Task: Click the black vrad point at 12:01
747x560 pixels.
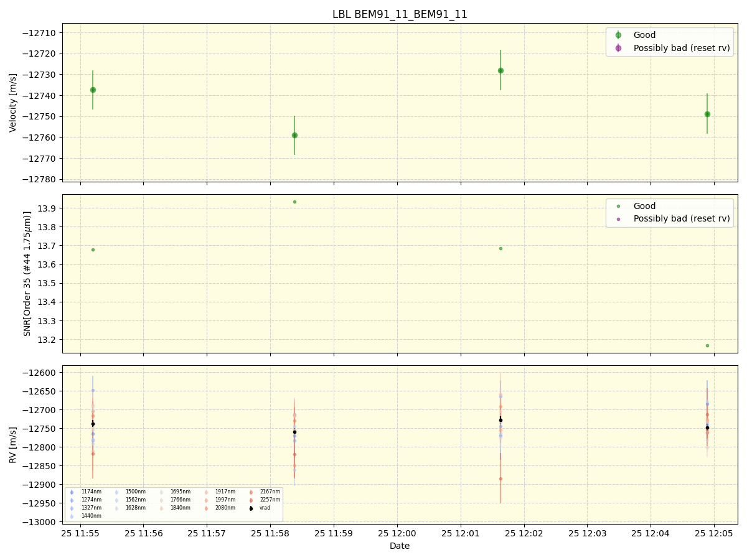Action: pos(500,420)
